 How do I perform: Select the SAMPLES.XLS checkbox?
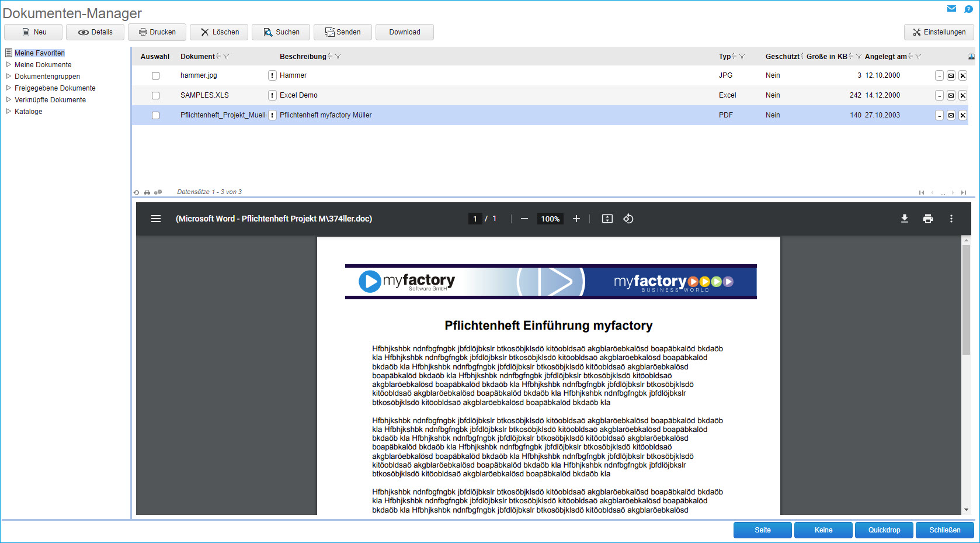(x=155, y=95)
